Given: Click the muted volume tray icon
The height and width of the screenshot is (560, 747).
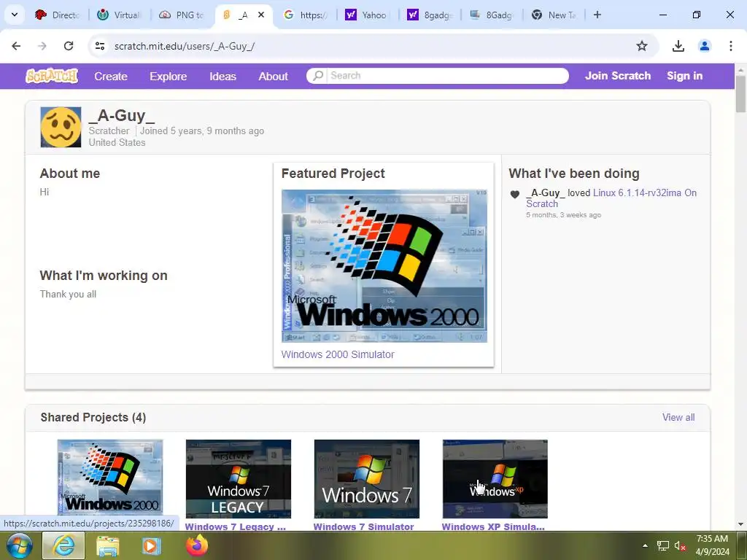Looking at the screenshot, I should tap(680, 545).
